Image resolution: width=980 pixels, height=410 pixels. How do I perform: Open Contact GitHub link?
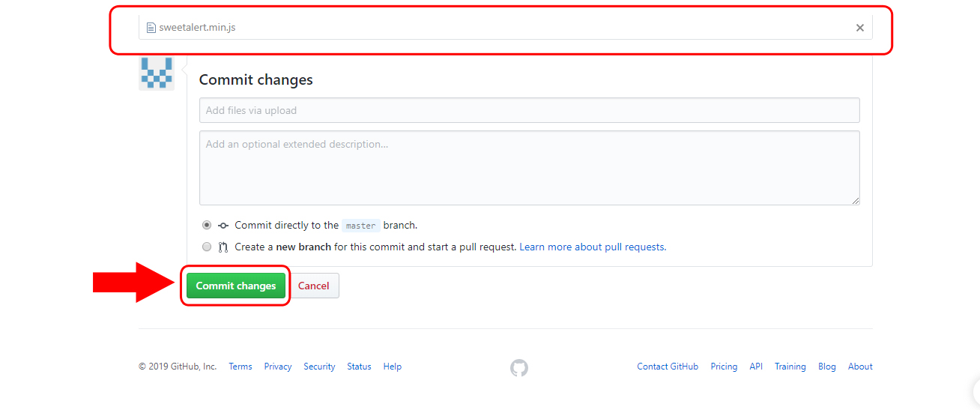point(668,367)
